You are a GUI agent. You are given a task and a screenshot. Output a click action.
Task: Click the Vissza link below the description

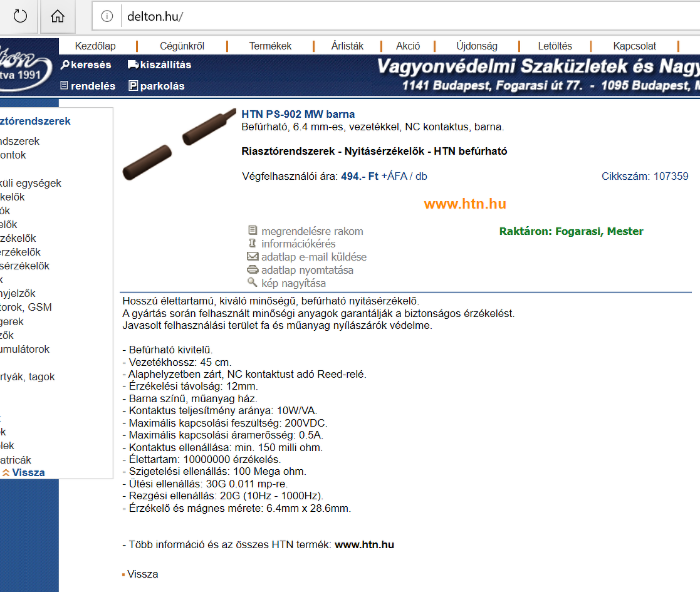(142, 574)
